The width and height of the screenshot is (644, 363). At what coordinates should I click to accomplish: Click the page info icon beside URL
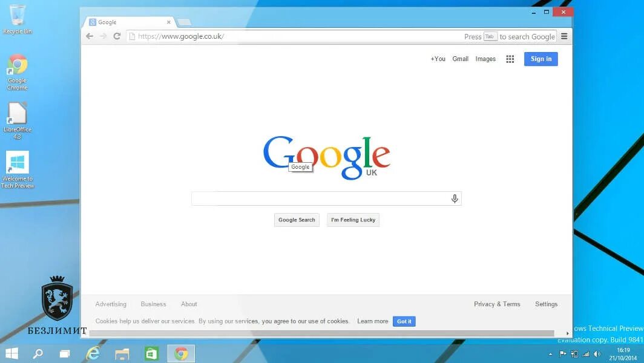[x=132, y=36]
